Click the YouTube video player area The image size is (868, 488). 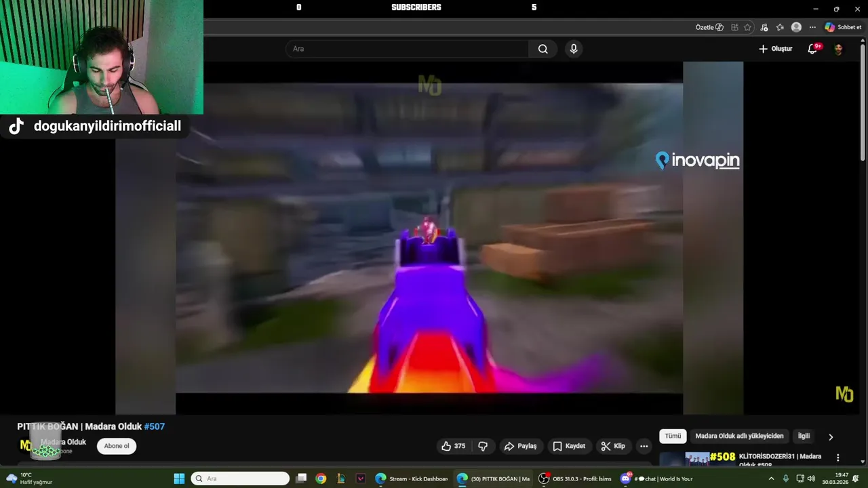pyautogui.click(x=429, y=238)
